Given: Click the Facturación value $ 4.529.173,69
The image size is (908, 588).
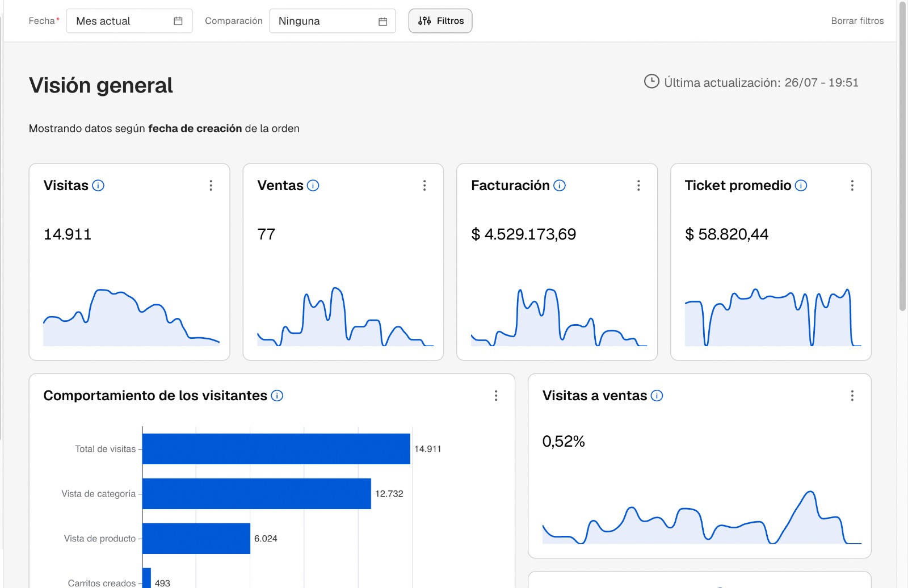Looking at the screenshot, I should (524, 234).
